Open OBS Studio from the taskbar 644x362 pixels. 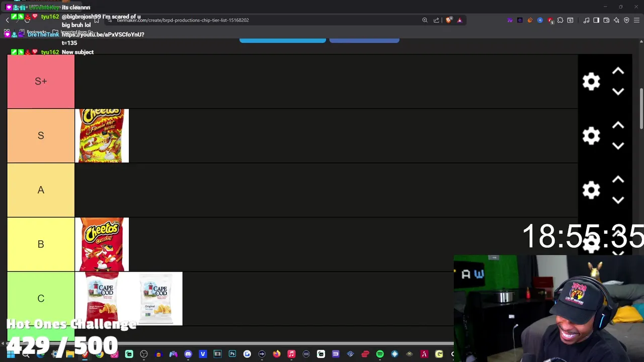click(144, 354)
